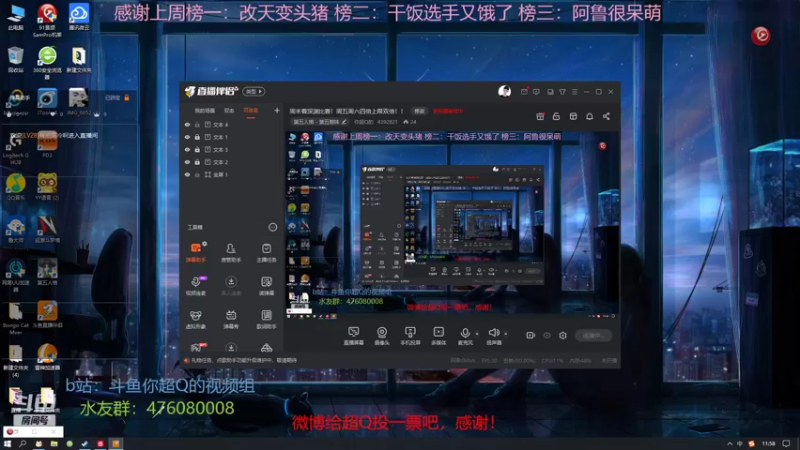Image resolution: width=800 pixels, height=450 pixels.
Task: Select the orange highlighted scene tab
Action: click(251, 111)
